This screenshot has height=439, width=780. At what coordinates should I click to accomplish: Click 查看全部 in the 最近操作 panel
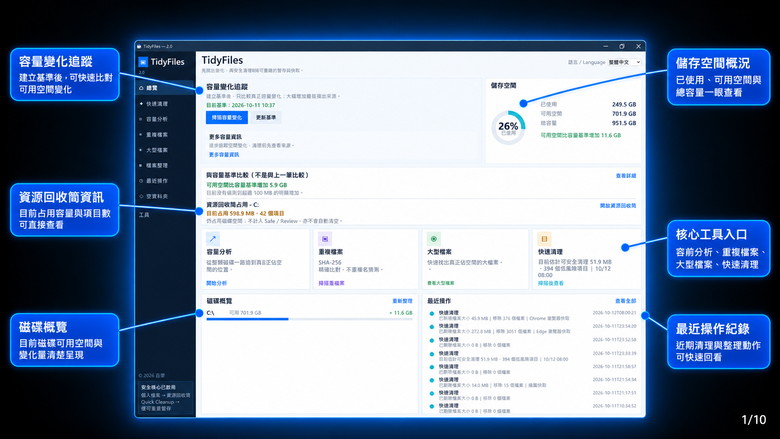pyautogui.click(x=626, y=301)
